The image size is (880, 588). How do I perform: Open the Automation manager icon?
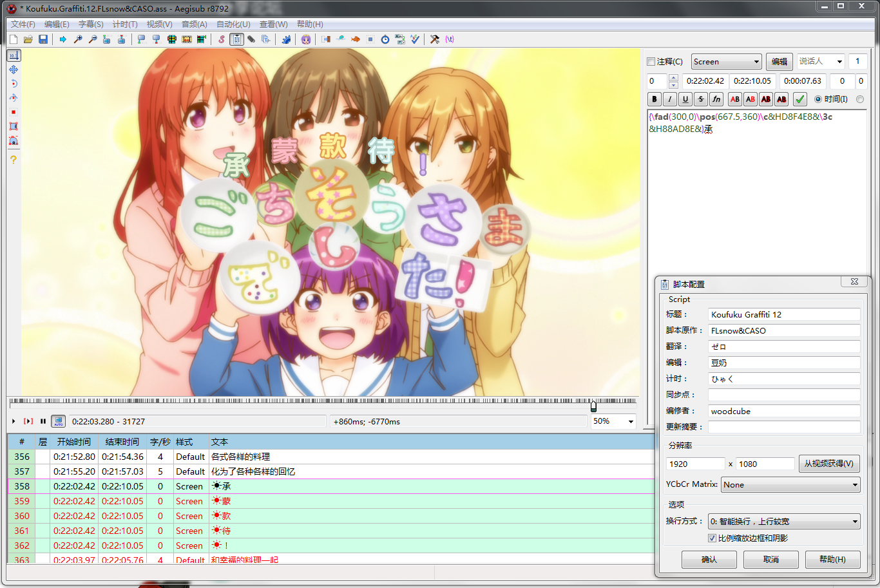coord(286,39)
